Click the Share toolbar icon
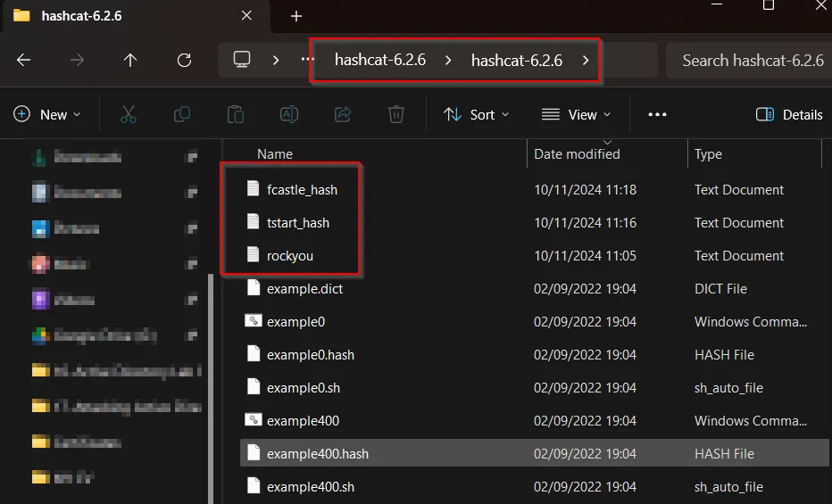 (343, 114)
